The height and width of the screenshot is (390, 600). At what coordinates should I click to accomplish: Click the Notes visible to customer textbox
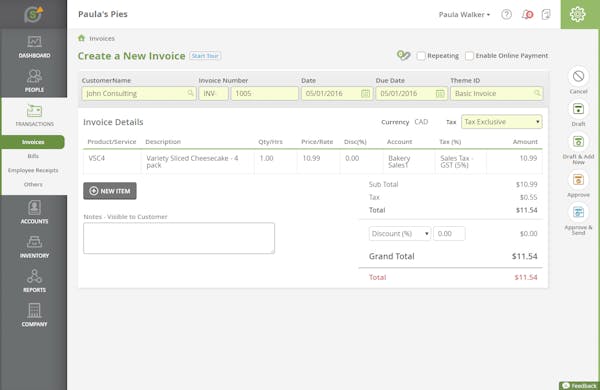tap(179, 238)
